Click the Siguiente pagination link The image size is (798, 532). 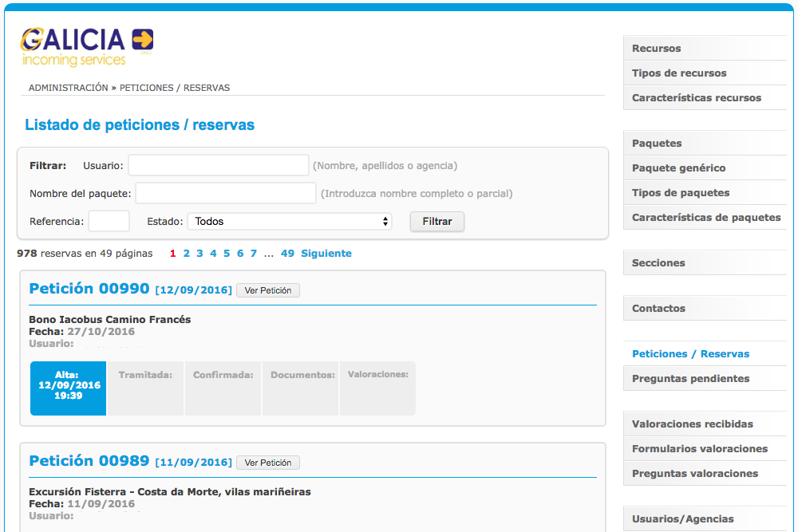(x=326, y=254)
